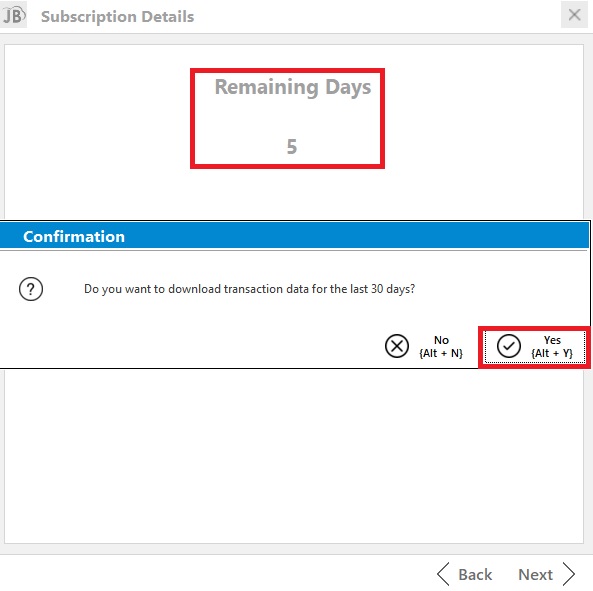Decline download by choosing No label
The image size is (593, 591).
point(441,340)
